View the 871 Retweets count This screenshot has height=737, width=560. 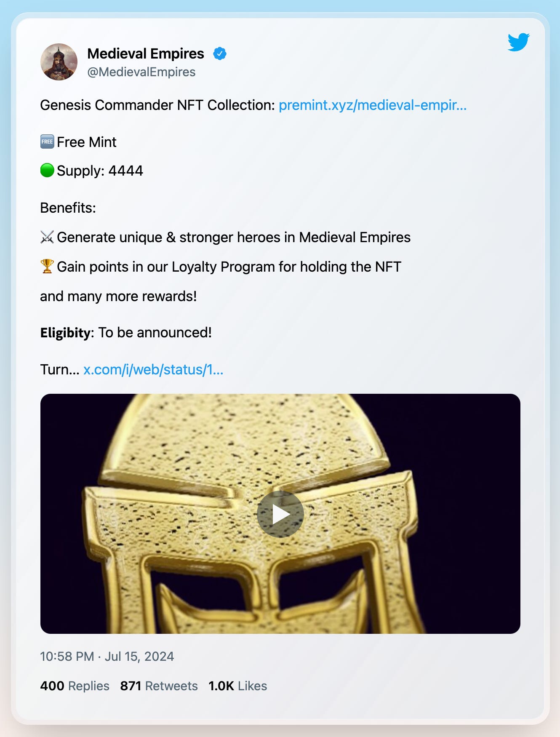click(x=159, y=686)
